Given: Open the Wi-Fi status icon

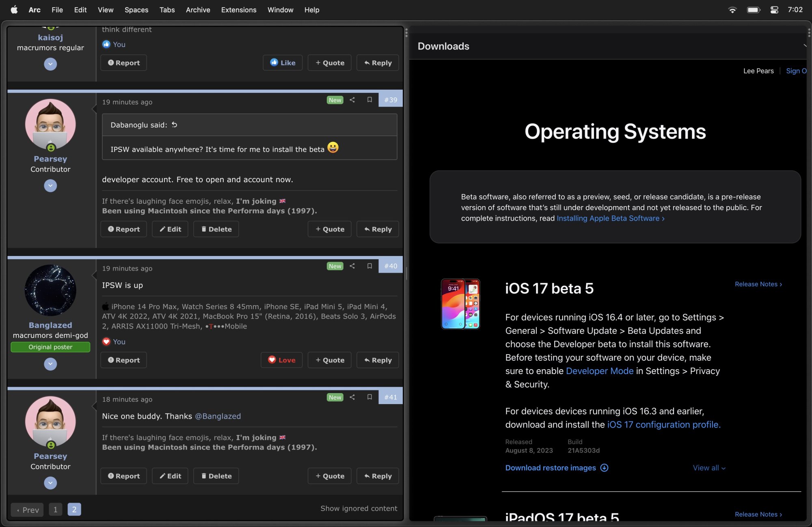Looking at the screenshot, I should [x=732, y=10].
